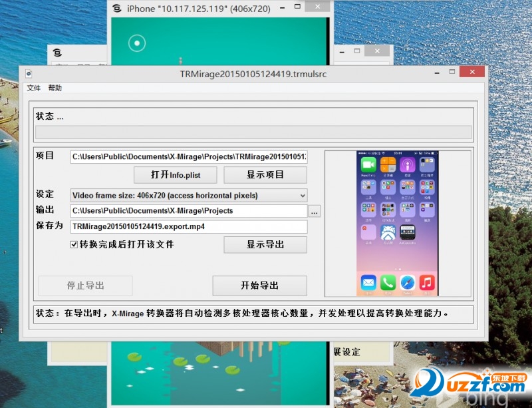532x408 pixels.
Task: Click the 打开Info.plist button
Action: [176, 175]
